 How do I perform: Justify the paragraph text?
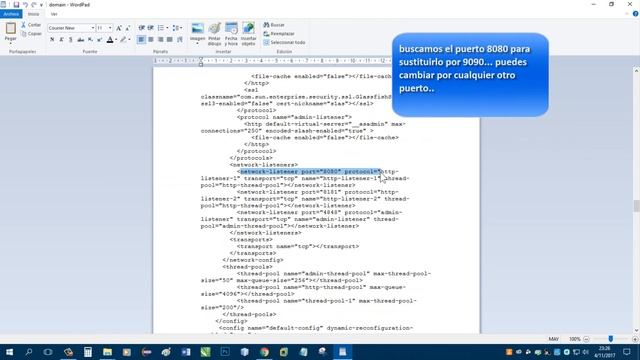coord(169,40)
